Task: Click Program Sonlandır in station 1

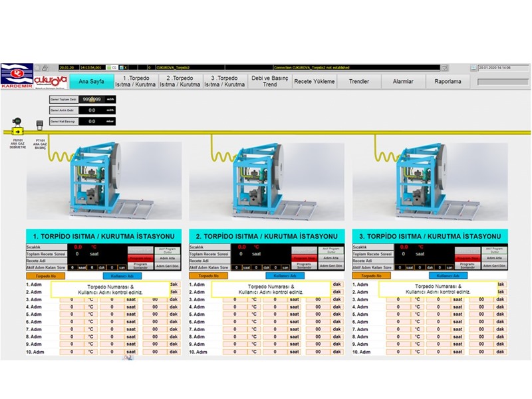Action: click(140, 266)
